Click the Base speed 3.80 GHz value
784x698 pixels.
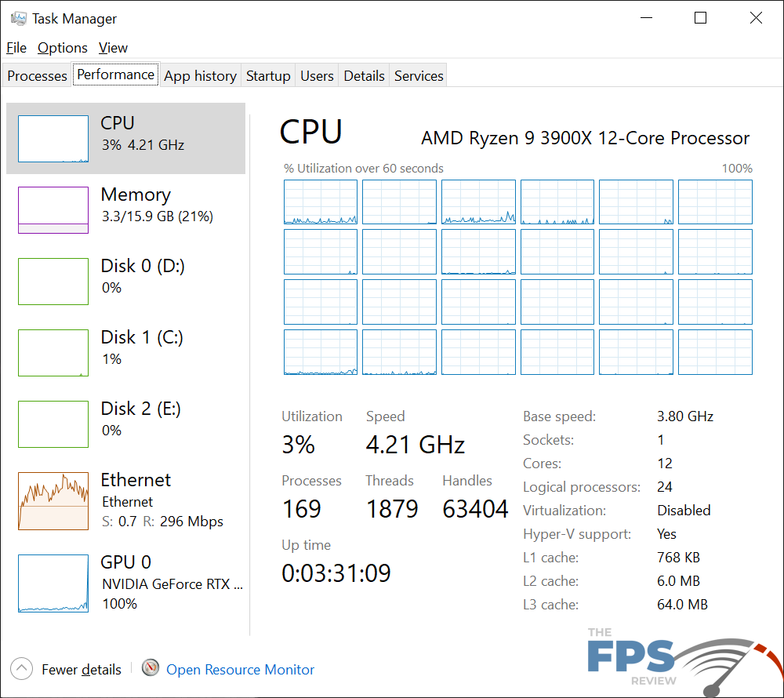coord(685,416)
